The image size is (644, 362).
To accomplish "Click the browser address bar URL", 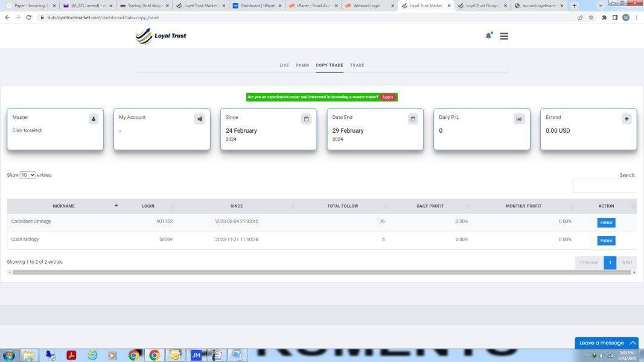I will [x=103, y=17].
